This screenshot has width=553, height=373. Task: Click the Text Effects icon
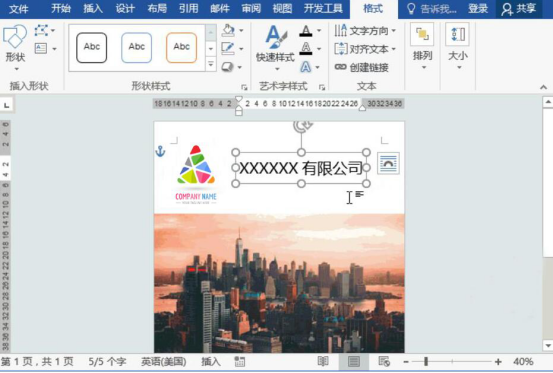click(x=305, y=67)
